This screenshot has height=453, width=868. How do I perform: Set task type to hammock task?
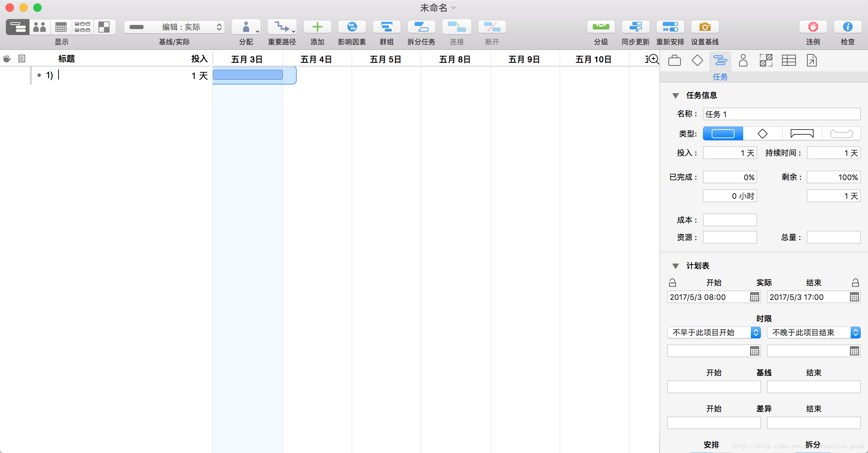(841, 134)
